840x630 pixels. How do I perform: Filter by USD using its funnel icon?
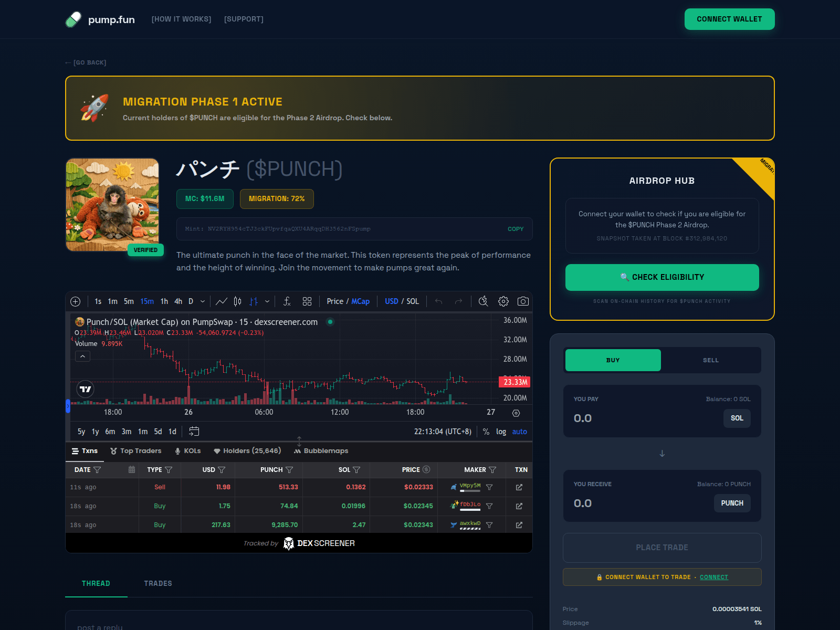[x=222, y=470]
